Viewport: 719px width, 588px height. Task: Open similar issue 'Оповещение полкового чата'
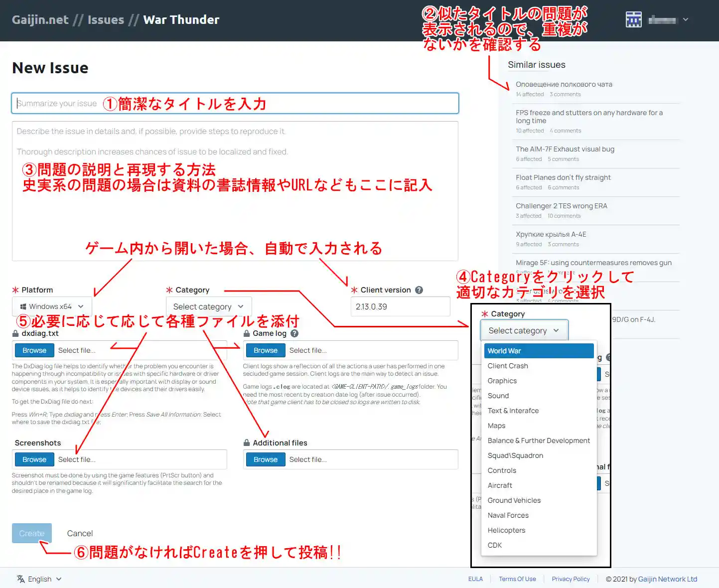[564, 84]
